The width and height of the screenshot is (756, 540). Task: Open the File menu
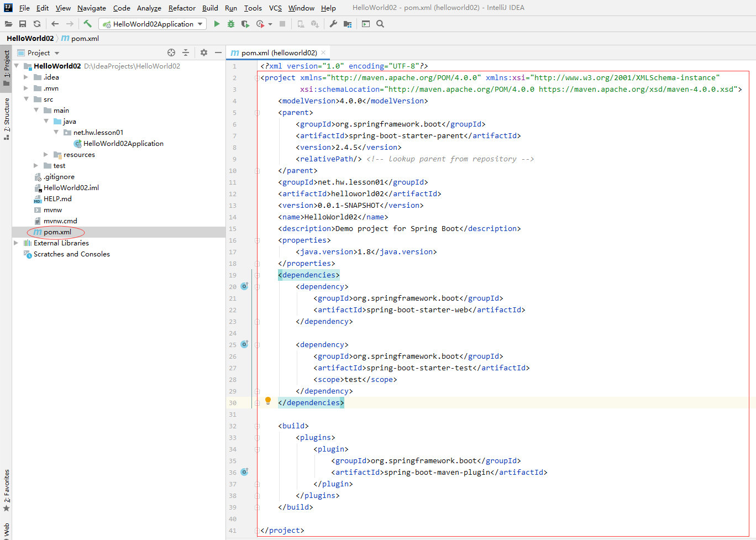(24, 8)
